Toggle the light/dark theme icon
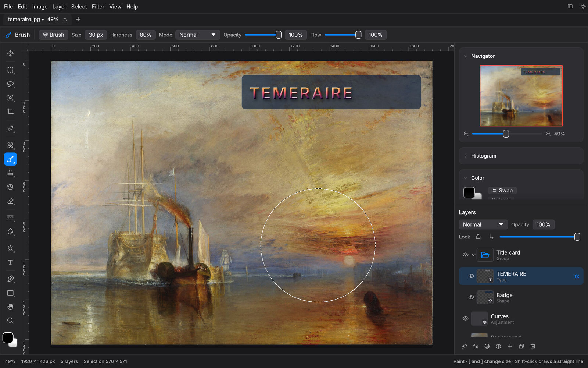588x368 pixels. (583, 7)
